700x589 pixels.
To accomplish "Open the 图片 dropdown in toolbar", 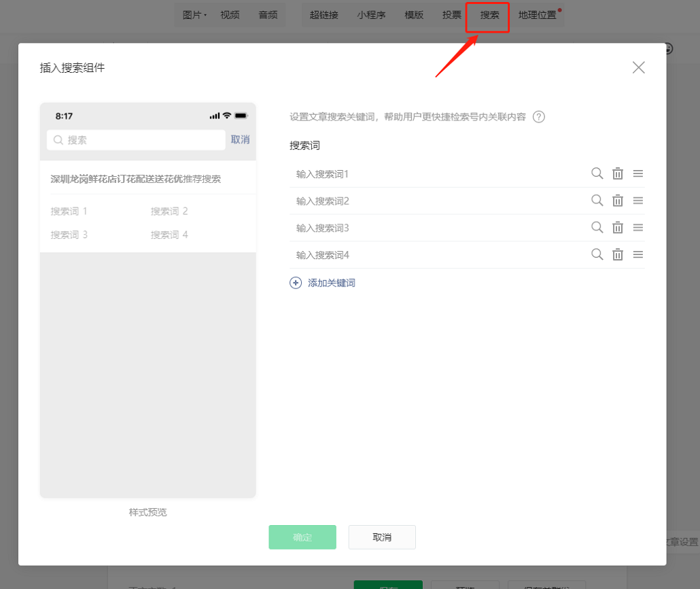I will tap(194, 15).
